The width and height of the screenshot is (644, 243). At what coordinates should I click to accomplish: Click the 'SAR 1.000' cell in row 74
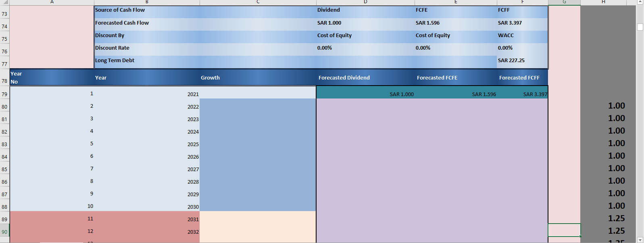(365, 24)
